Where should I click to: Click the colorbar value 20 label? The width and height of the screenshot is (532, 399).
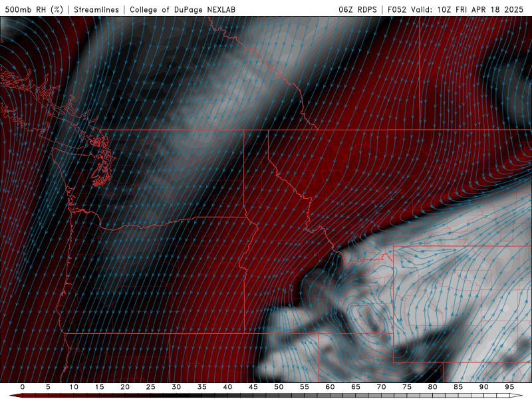pyautogui.click(x=125, y=387)
